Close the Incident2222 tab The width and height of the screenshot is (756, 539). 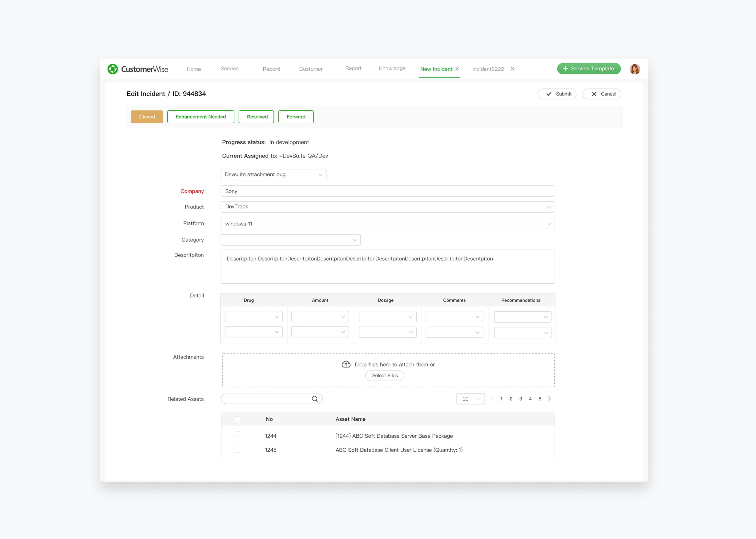pyautogui.click(x=512, y=69)
